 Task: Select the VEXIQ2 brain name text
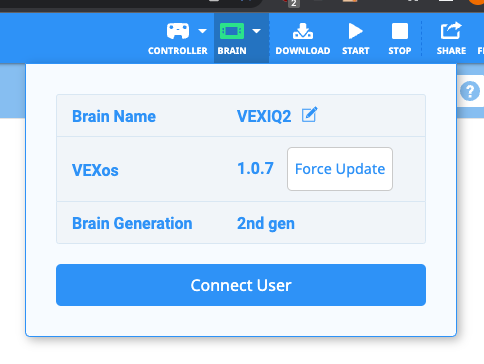coord(264,116)
